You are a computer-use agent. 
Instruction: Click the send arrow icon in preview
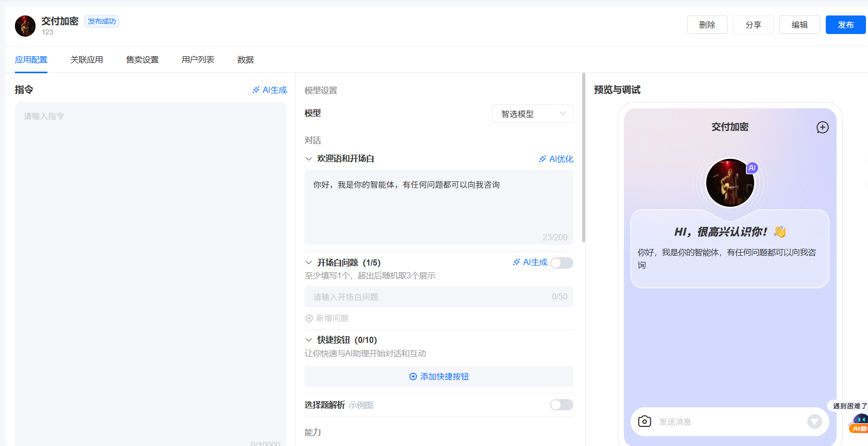tap(814, 422)
